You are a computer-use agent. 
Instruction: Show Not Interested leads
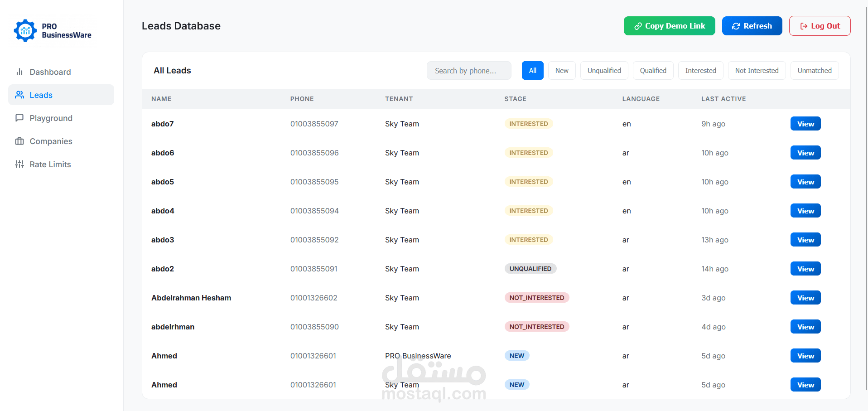pos(757,70)
